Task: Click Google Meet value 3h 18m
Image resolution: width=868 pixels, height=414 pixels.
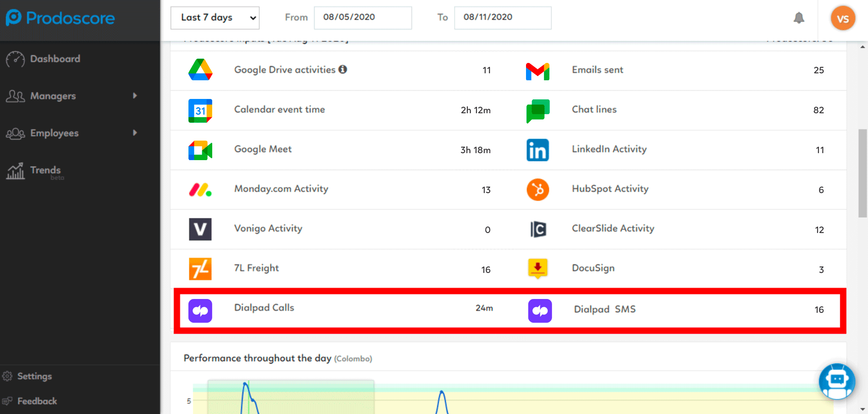Action: pos(476,150)
